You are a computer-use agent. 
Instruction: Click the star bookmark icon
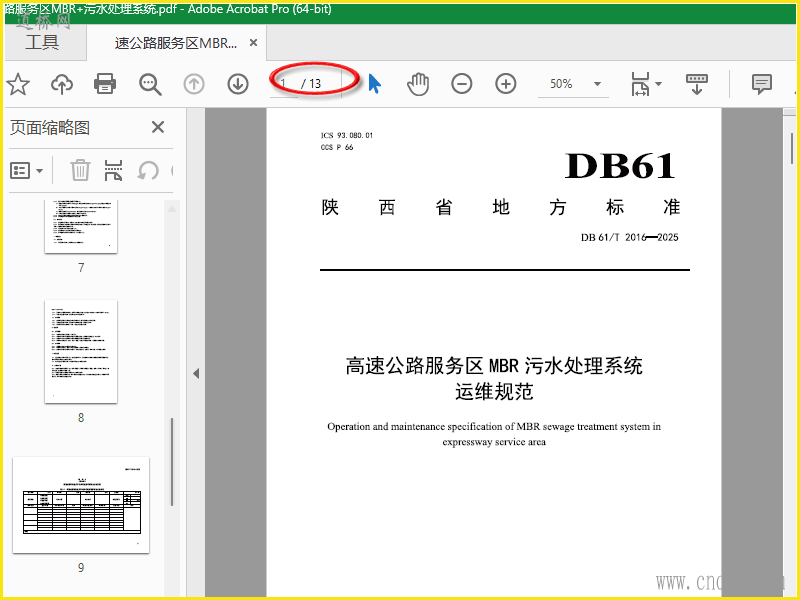tap(18, 84)
